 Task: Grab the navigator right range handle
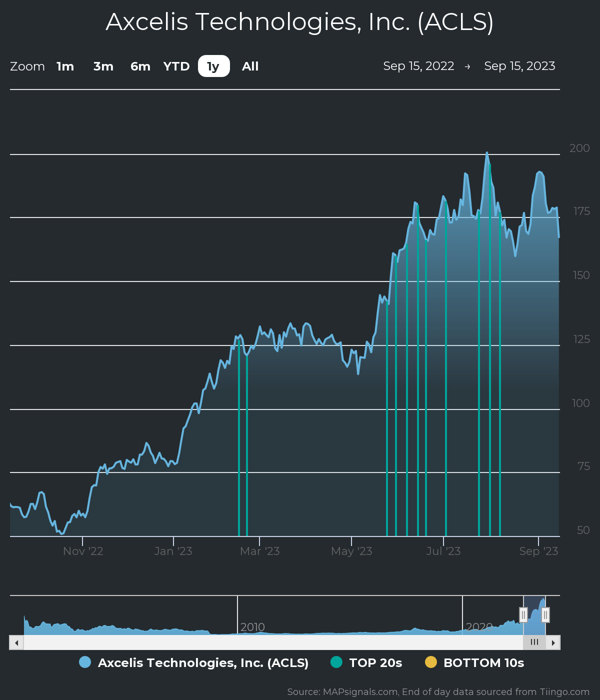(545, 615)
